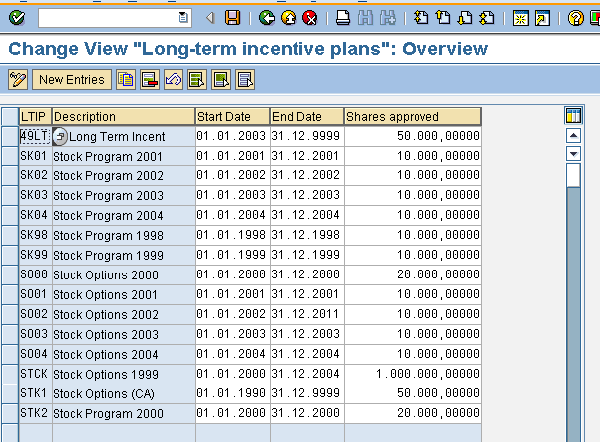Select the row selector for SK02
Screen dimensions: 600x442
(10, 176)
